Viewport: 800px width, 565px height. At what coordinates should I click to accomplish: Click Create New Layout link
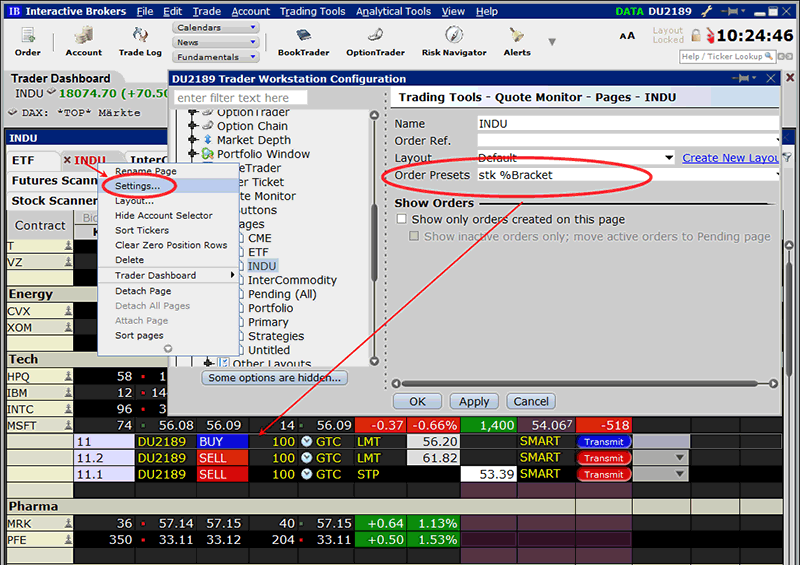[x=730, y=158]
